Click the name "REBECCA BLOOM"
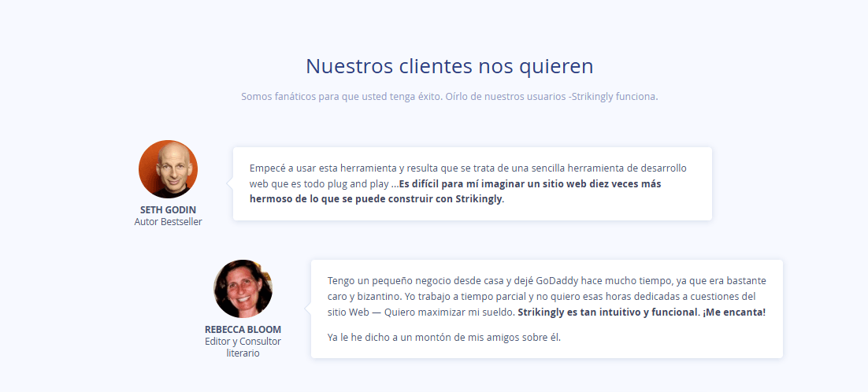 [243, 330]
